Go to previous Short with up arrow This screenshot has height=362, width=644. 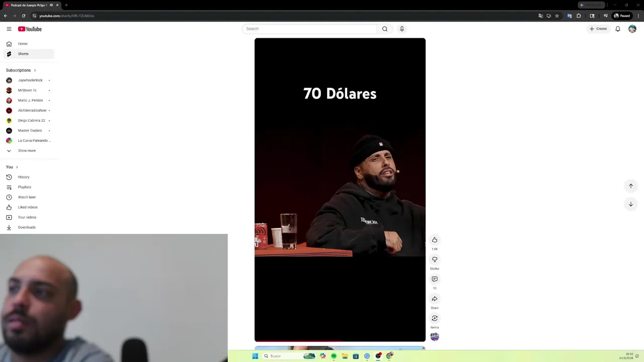coord(631,186)
